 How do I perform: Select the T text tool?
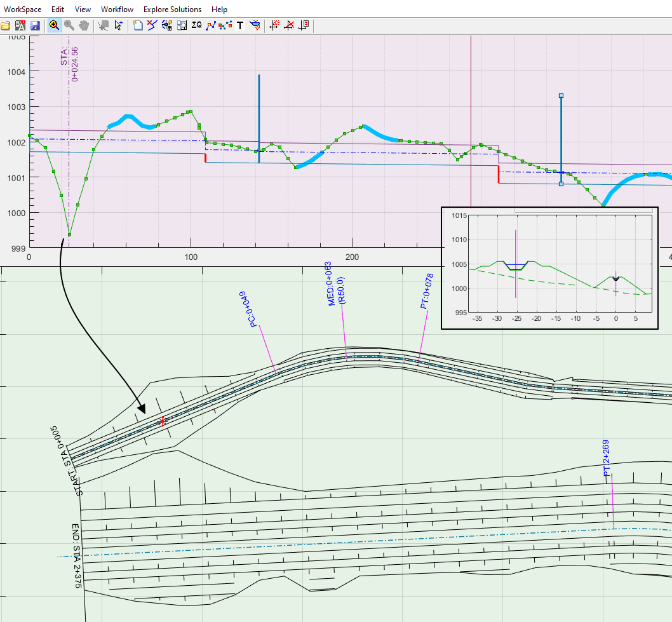240,25
